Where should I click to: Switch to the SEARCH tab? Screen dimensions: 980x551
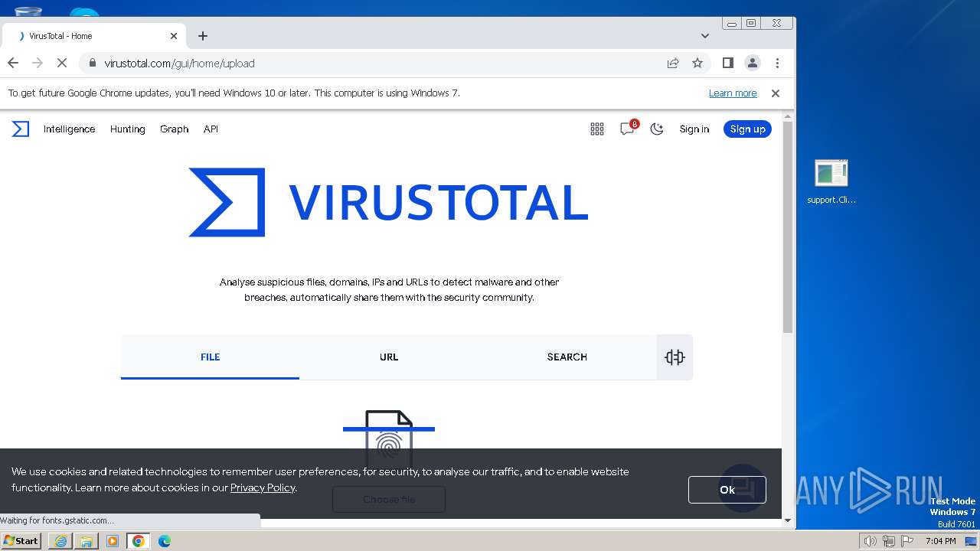(567, 357)
